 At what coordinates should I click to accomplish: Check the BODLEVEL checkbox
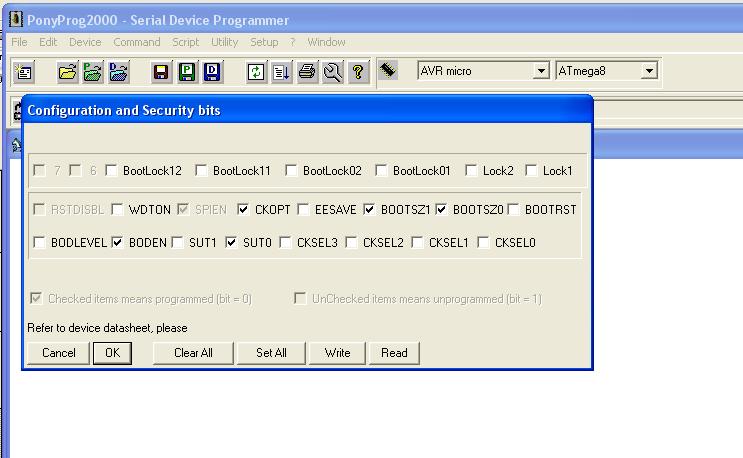coord(39,242)
